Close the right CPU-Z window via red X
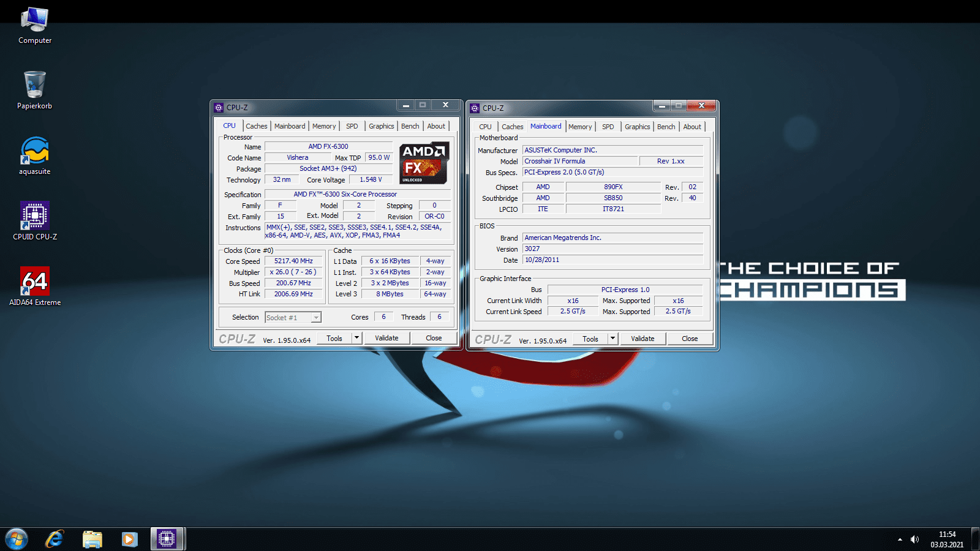 click(x=701, y=105)
